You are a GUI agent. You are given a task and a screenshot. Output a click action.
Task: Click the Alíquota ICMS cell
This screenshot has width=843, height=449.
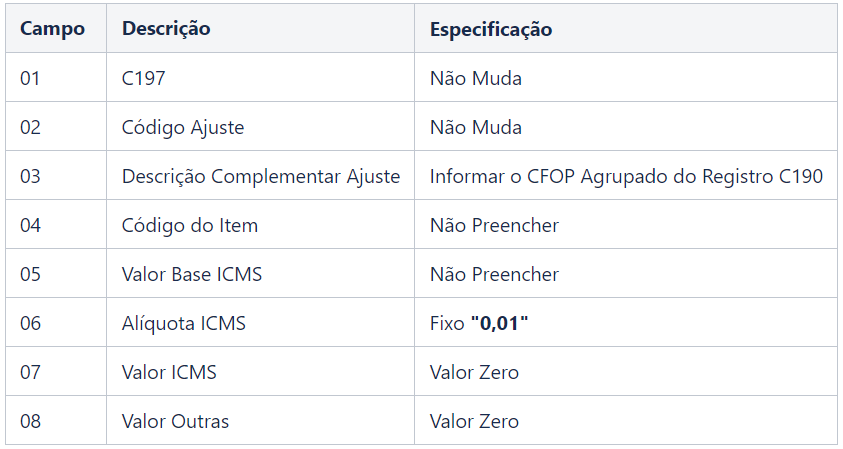(x=184, y=323)
